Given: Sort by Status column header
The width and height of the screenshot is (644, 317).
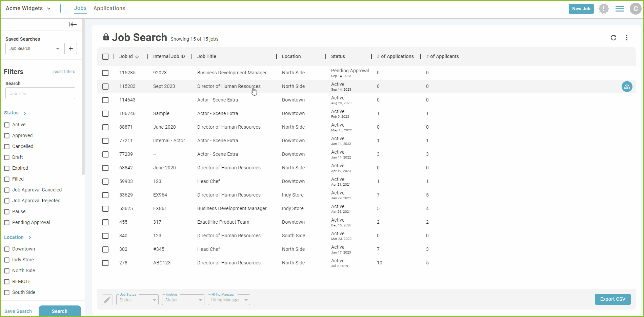Looking at the screenshot, I should (338, 57).
